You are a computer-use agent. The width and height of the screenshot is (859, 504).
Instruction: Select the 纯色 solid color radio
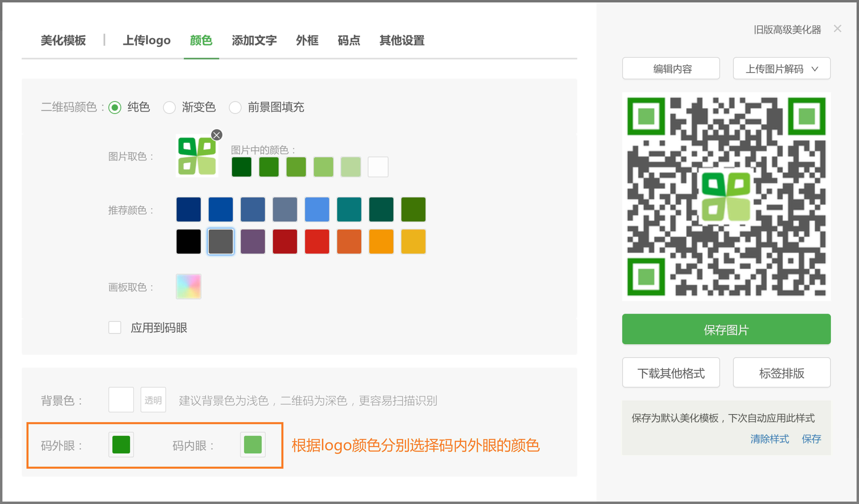[x=115, y=108]
